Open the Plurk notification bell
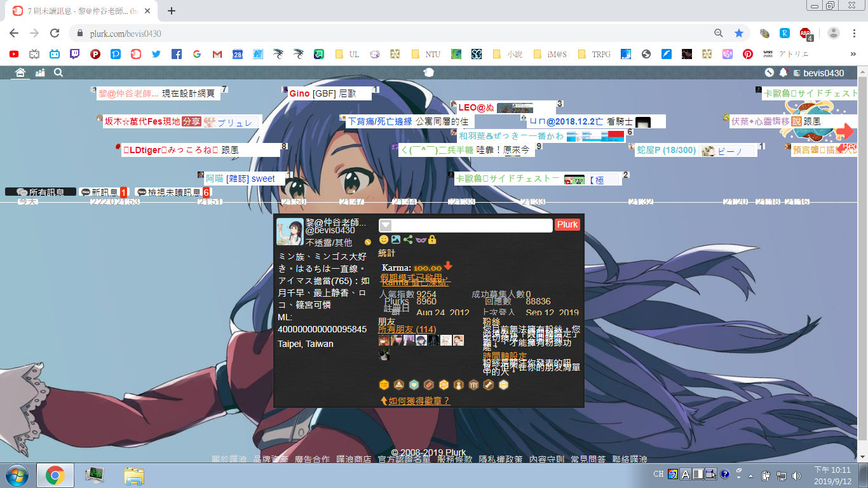The image size is (868, 488). point(783,73)
